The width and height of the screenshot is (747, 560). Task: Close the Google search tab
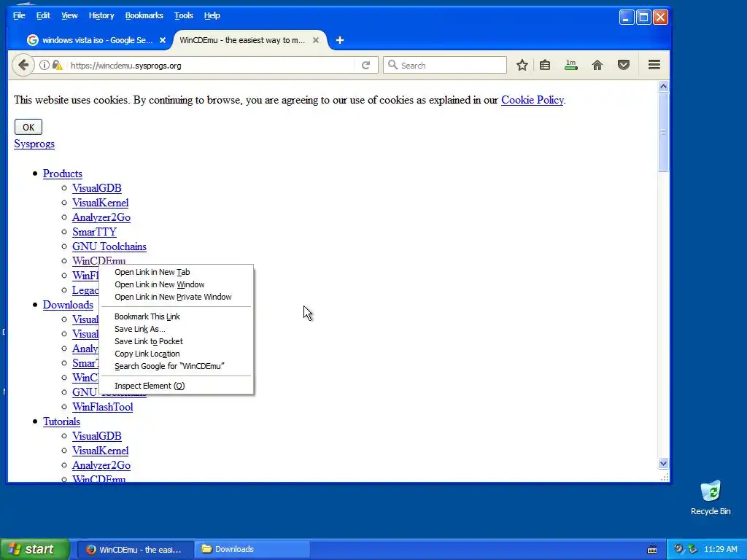163,41
